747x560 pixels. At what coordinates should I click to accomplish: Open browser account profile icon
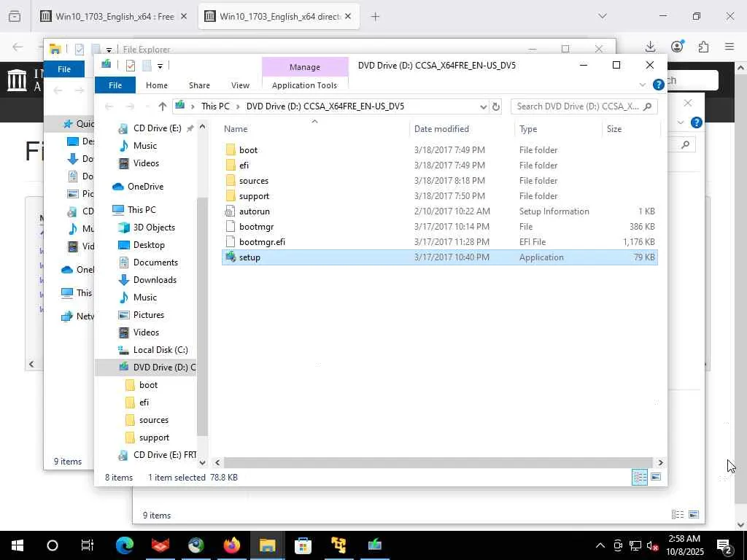tap(677, 47)
